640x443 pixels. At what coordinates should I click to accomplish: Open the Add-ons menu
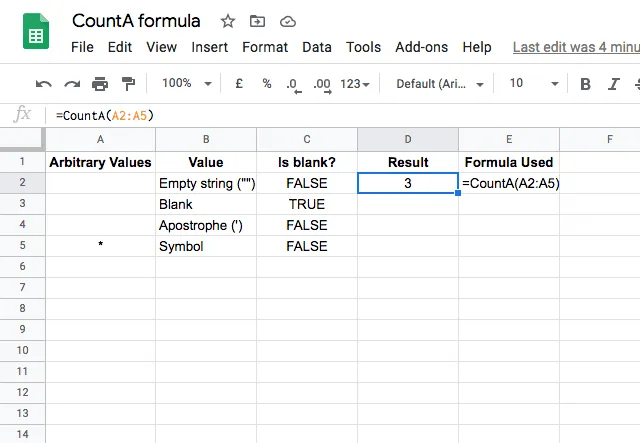point(422,47)
